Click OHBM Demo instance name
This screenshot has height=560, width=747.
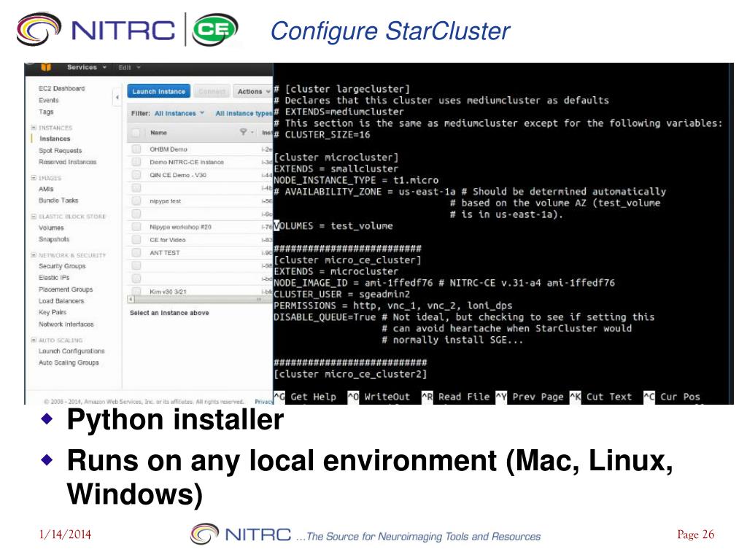[169, 149]
